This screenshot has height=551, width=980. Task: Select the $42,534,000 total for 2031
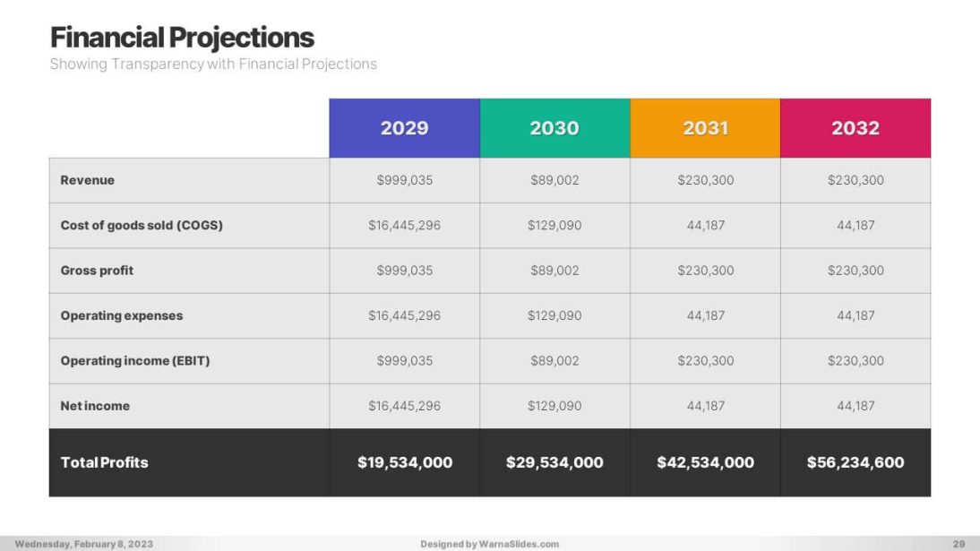(x=705, y=462)
